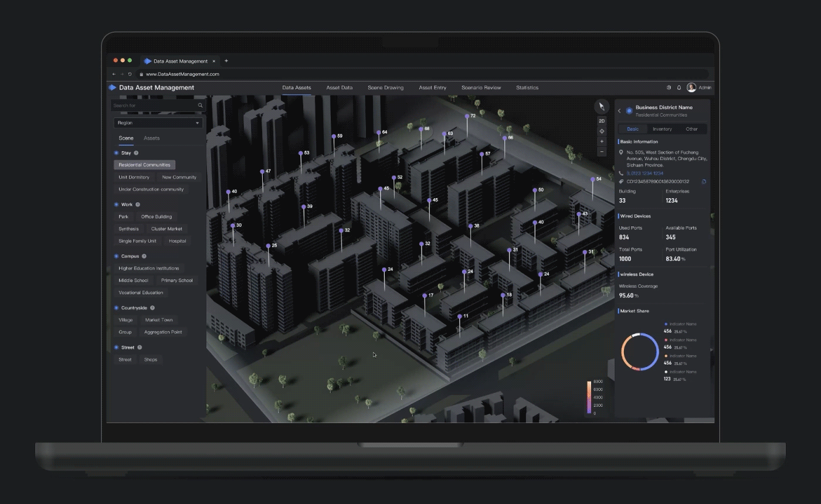Open notifications bell icon
821x504 pixels.
[679, 87]
